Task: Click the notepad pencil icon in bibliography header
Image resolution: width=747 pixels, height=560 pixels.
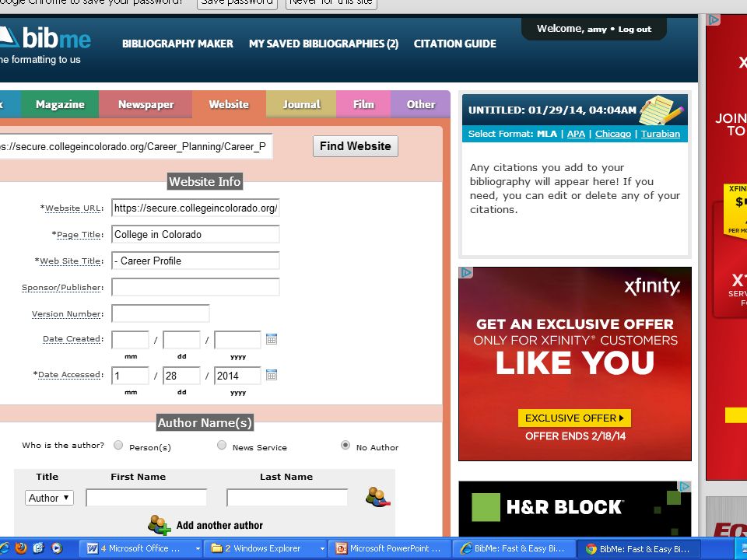Action: click(661, 109)
